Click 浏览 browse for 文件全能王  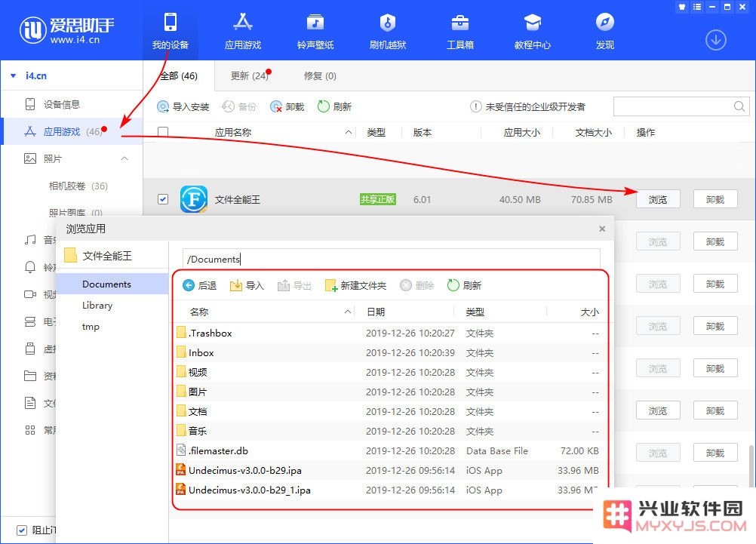pos(658,199)
